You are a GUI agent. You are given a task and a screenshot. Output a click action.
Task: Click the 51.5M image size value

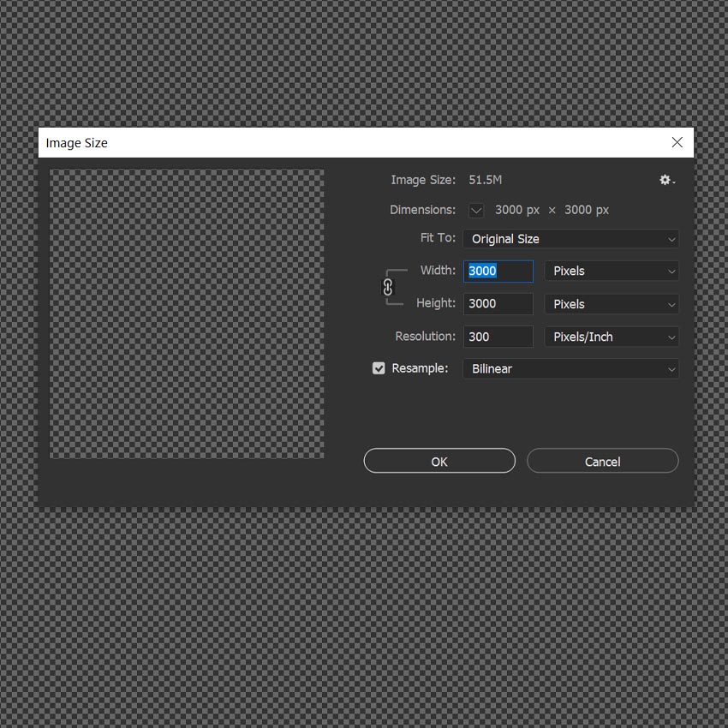(485, 180)
